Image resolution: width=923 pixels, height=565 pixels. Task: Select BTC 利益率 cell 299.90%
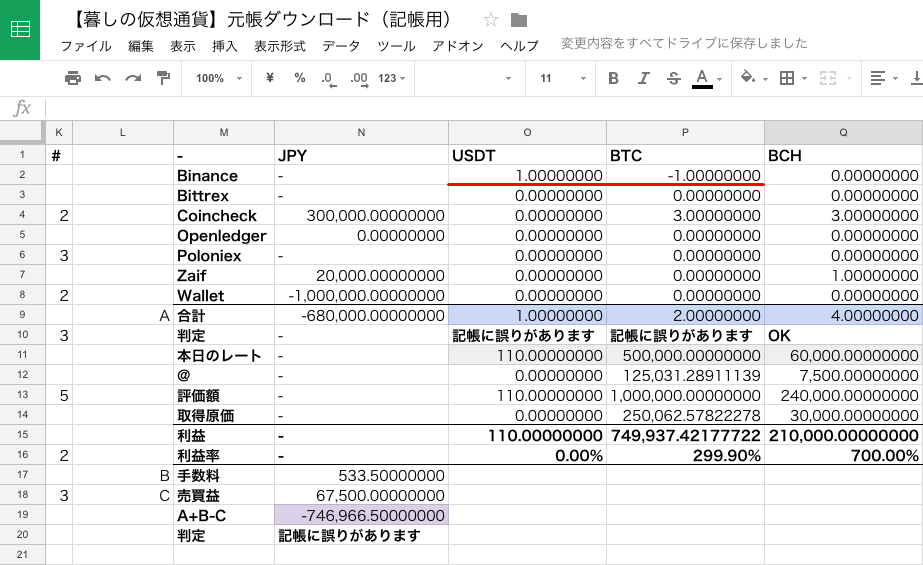tap(685, 456)
